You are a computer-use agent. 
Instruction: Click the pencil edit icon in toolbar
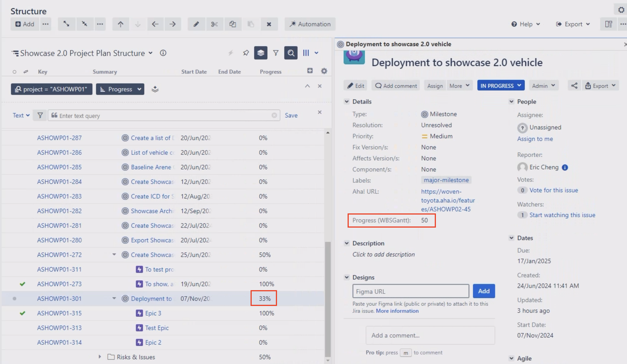point(196,24)
